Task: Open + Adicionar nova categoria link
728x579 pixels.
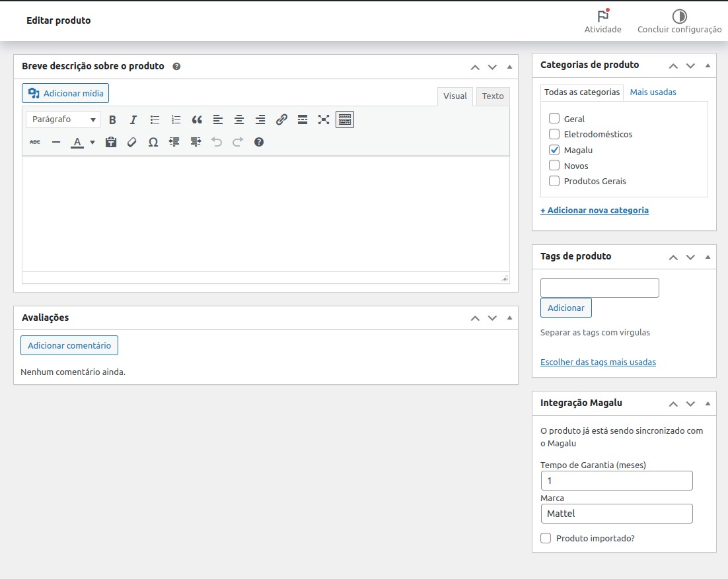Action: [x=595, y=210]
